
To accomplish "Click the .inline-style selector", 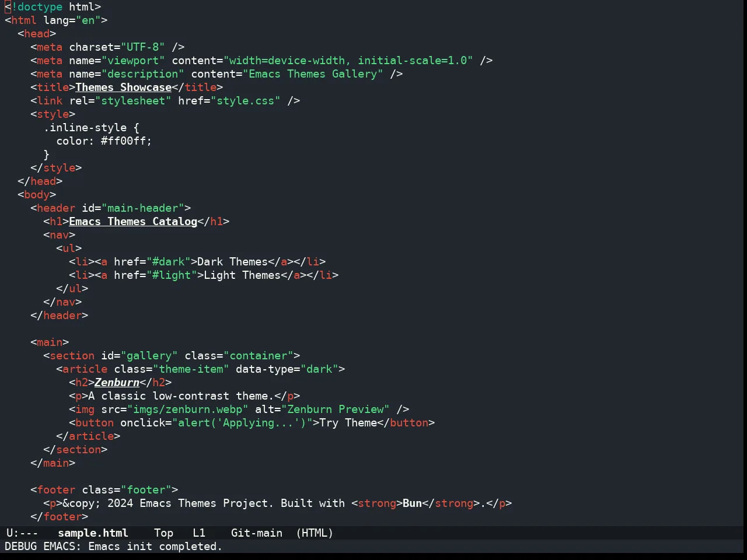I will click(x=85, y=127).
